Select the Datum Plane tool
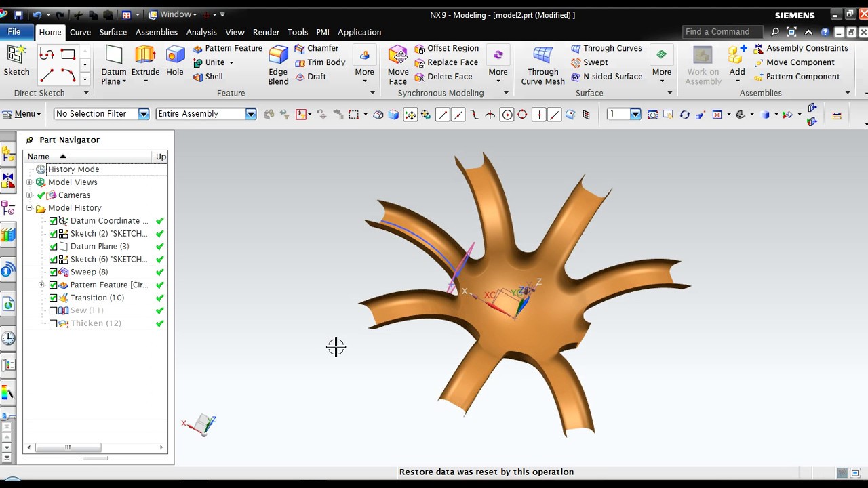This screenshot has height=488, width=868. pyautogui.click(x=114, y=65)
